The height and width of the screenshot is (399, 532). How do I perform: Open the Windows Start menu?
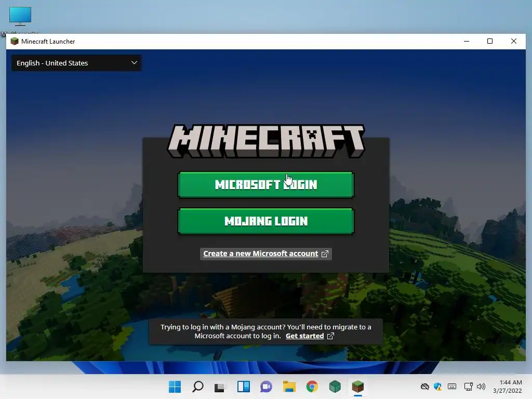coord(175,387)
